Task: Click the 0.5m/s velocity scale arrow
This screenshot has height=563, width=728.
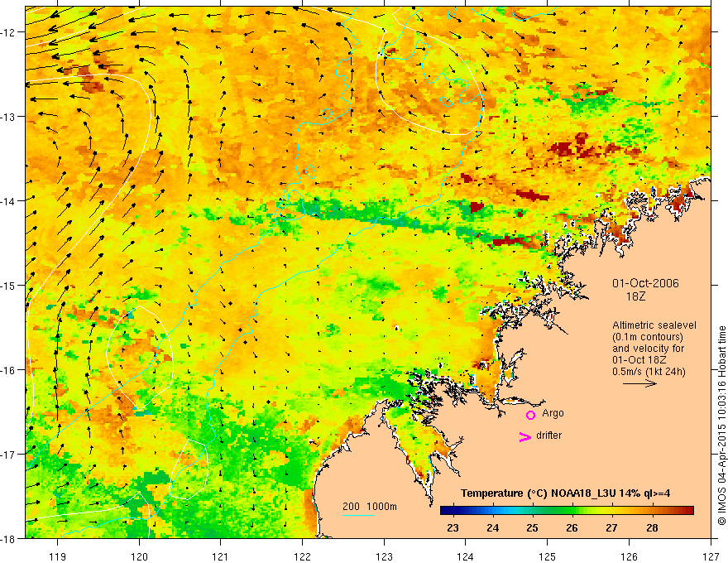Action: point(639,383)
